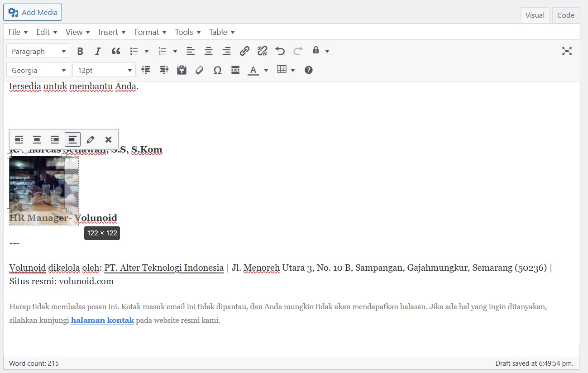The height and width of the screenshot is (373, 588).
Task: Click the lock icon in toolbar
Action: pos(316,51)
